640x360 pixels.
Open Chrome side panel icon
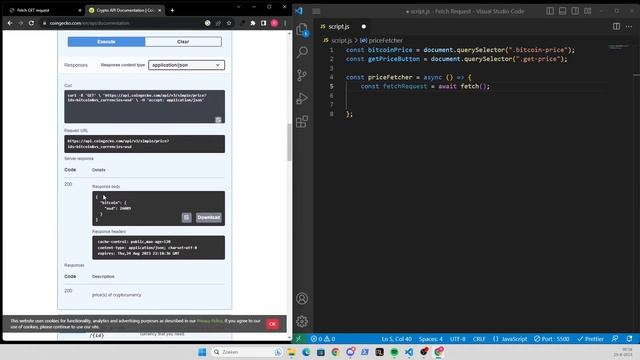(x=263, y=23)
